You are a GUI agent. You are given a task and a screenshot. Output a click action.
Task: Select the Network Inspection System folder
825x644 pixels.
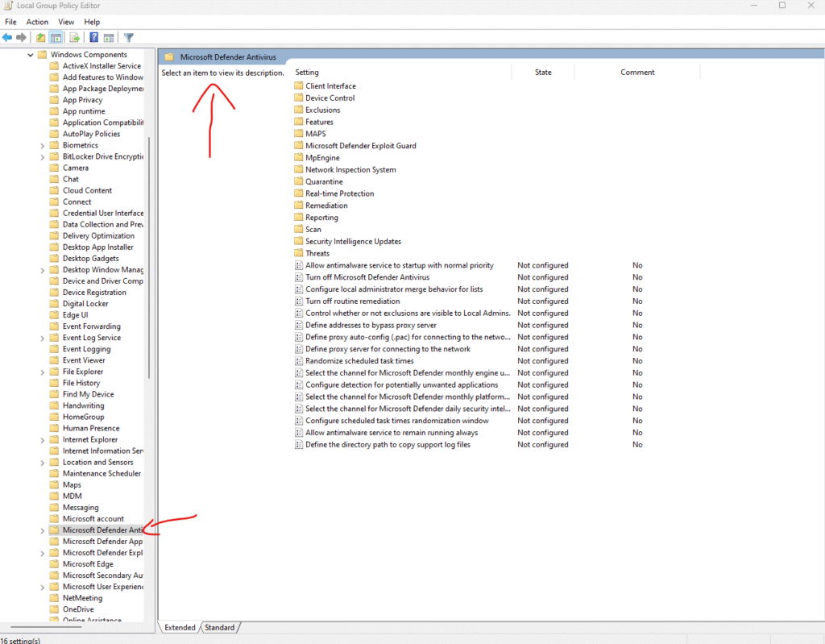click(x=350, y=169)
